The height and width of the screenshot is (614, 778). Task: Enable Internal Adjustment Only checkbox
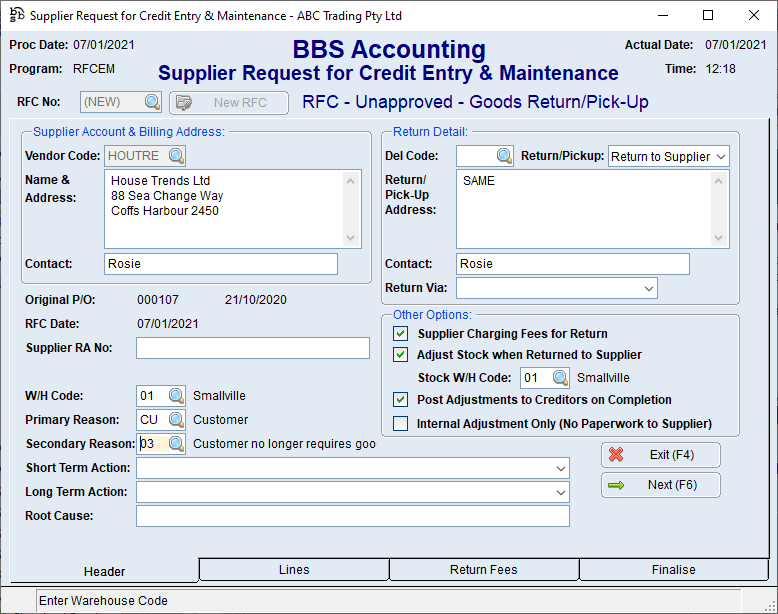401,424
